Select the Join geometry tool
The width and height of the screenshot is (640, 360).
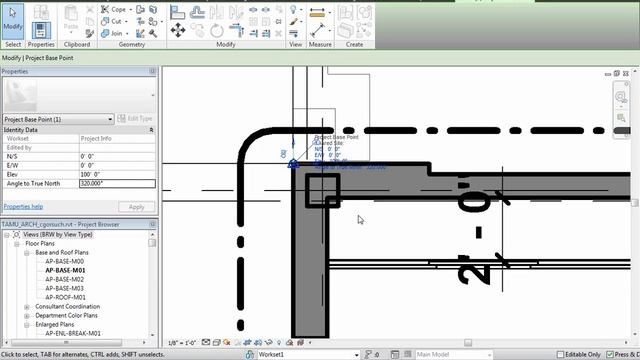tap(112, 33)
